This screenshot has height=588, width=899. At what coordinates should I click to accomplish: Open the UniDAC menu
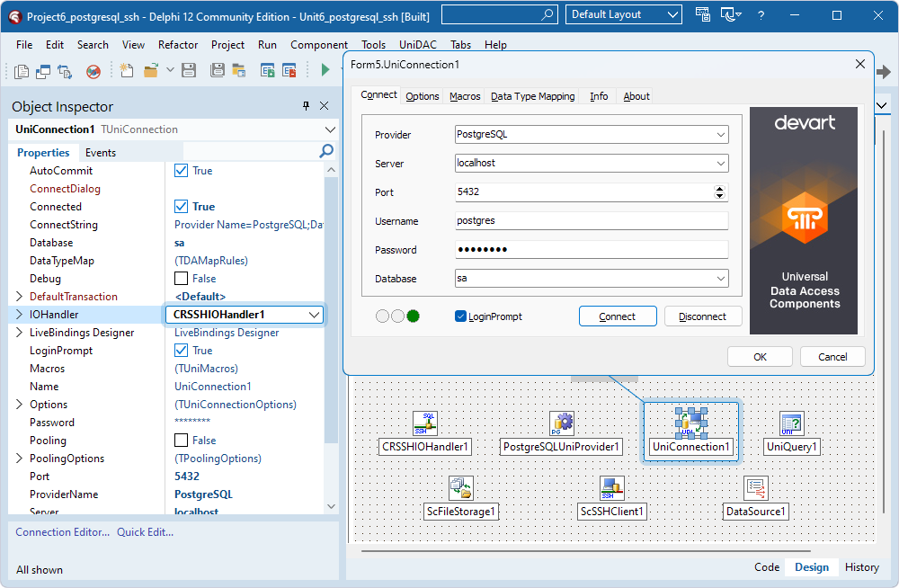click(x=418, y=45)
